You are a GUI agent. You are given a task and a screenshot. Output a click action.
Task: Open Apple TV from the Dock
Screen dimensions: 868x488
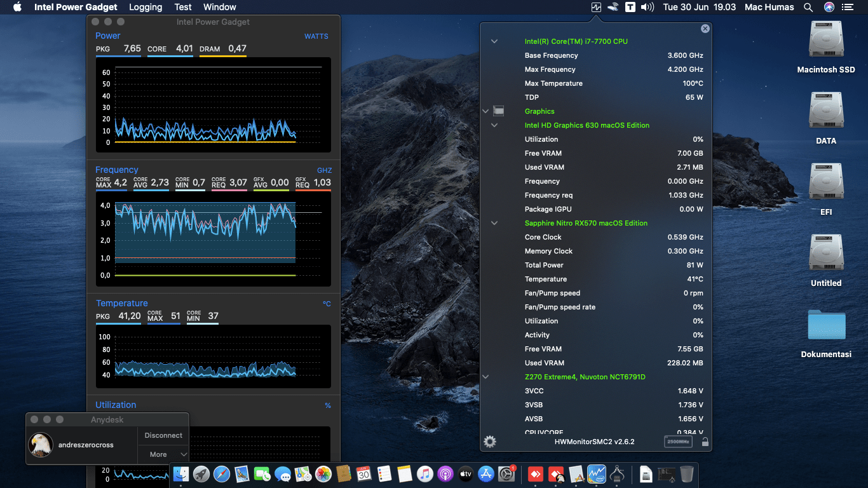(466, 473)
